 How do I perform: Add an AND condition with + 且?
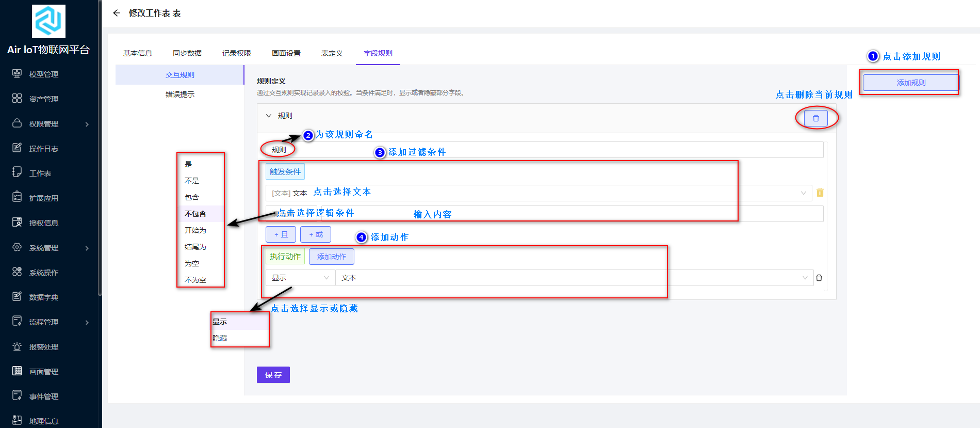281,234
